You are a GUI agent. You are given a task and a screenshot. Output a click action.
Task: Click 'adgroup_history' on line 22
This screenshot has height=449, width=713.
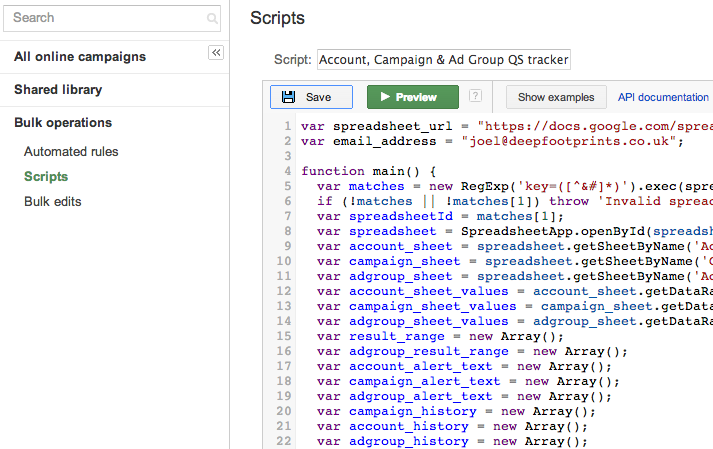409,441
